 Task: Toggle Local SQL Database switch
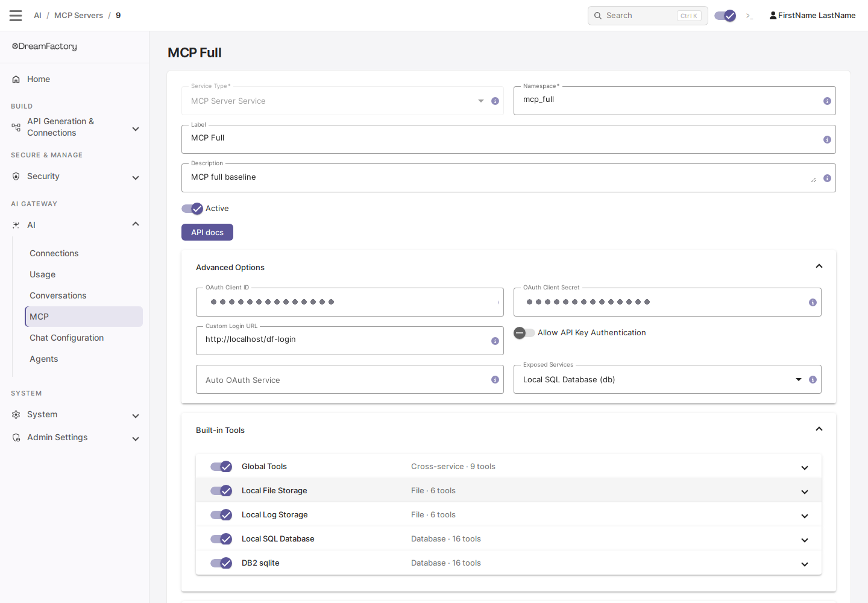coord(221,539)
